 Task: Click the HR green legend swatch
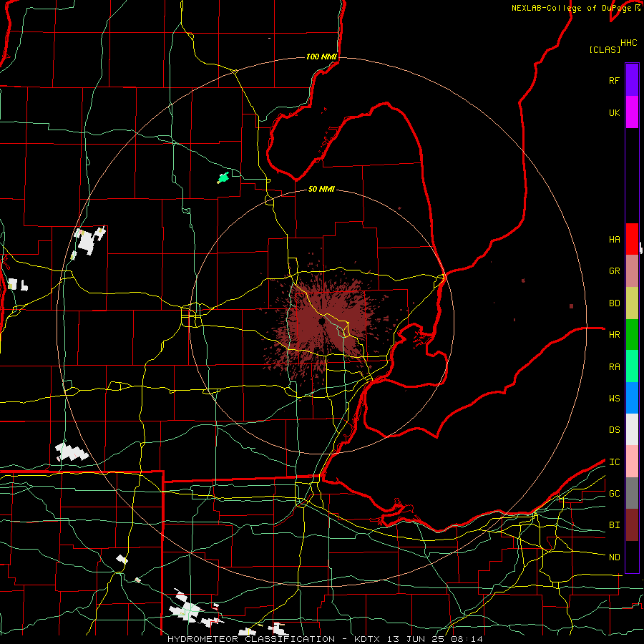(x=632, y=334)
